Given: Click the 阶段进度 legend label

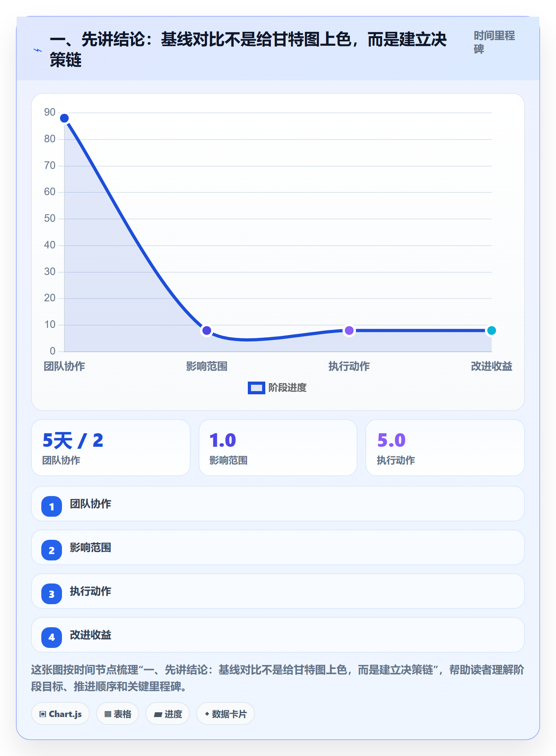Looking at the screenshot, I should pos(287,388).
